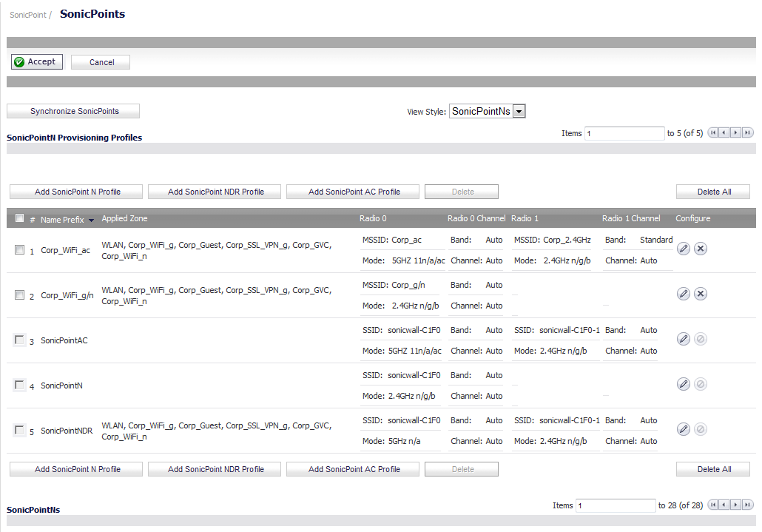
Task: Click the top Delete All button
Action: pos(713,192)
